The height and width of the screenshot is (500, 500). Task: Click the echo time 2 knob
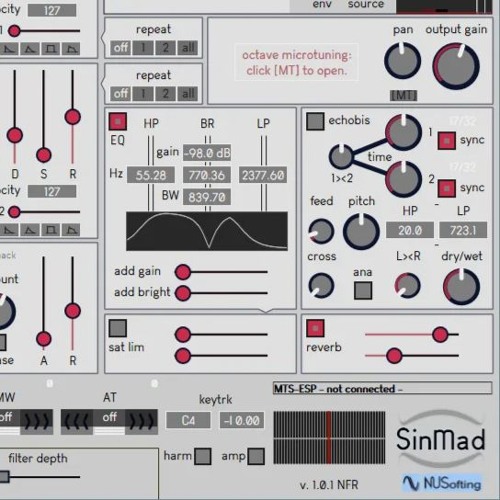coord(404,179)
